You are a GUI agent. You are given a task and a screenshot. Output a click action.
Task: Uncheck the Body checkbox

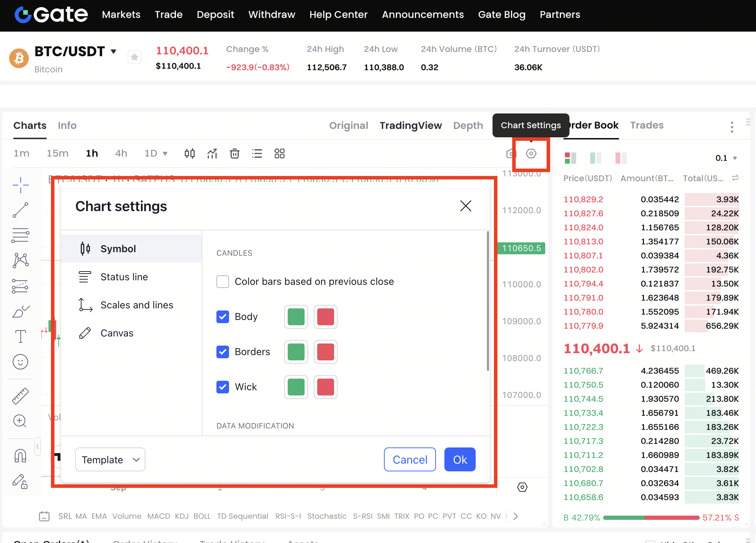223,317
